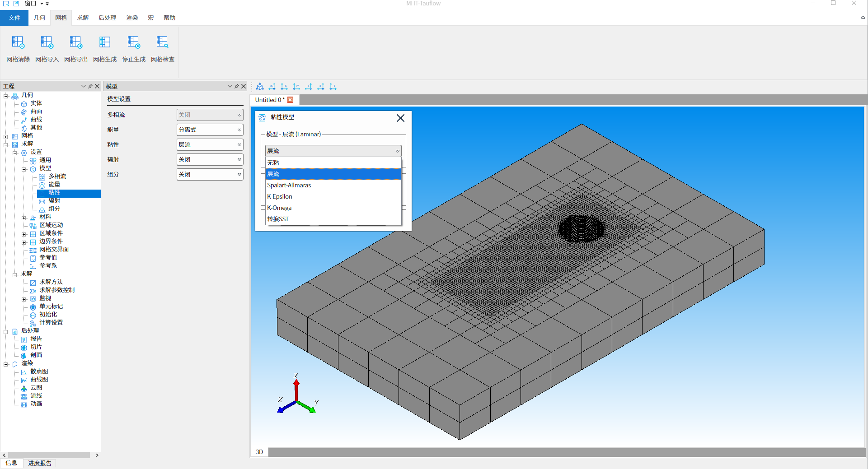
Task: Click the 网格清除 mesh clear icon
Action: (x=18, y=42)
